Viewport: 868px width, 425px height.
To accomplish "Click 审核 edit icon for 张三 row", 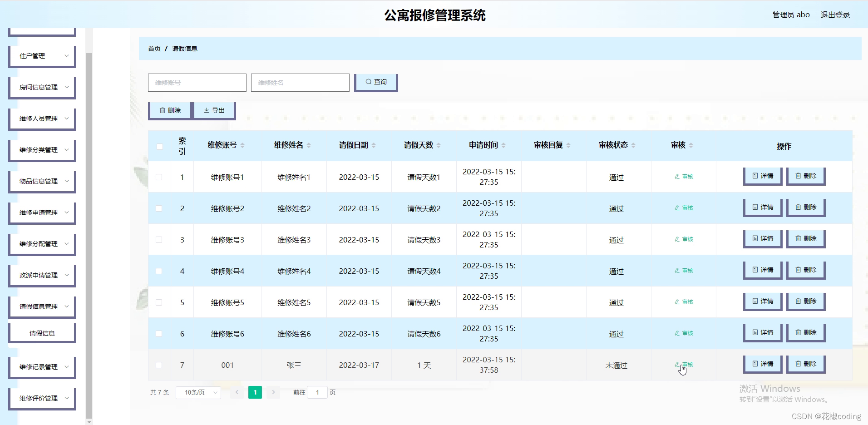I will [684, 365].
